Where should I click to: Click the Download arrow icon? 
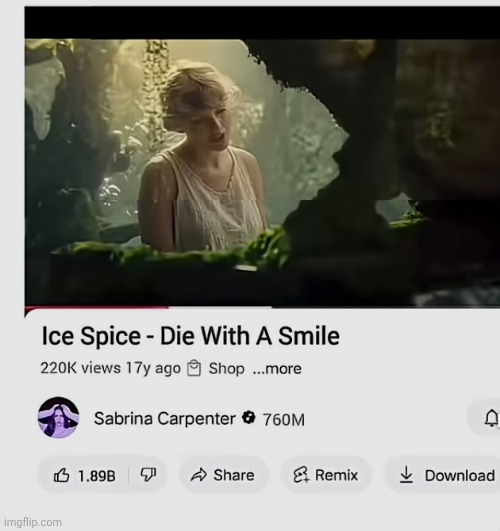coord(406,475)
